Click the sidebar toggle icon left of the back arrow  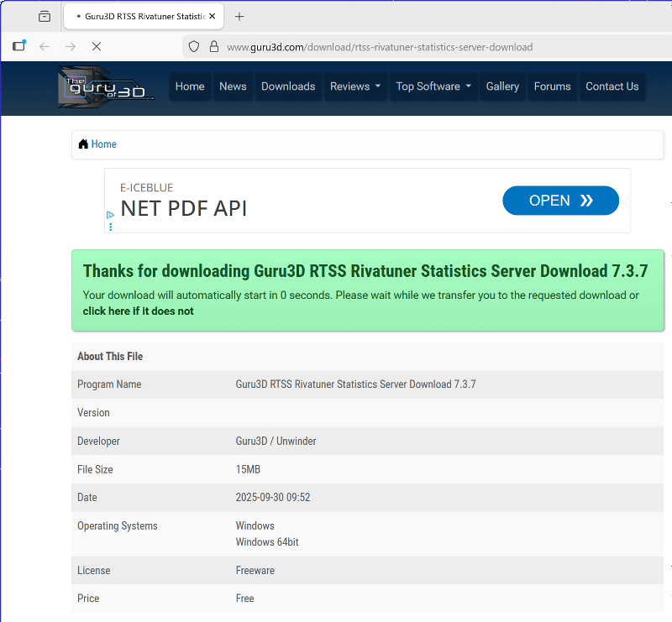[18, 47]
